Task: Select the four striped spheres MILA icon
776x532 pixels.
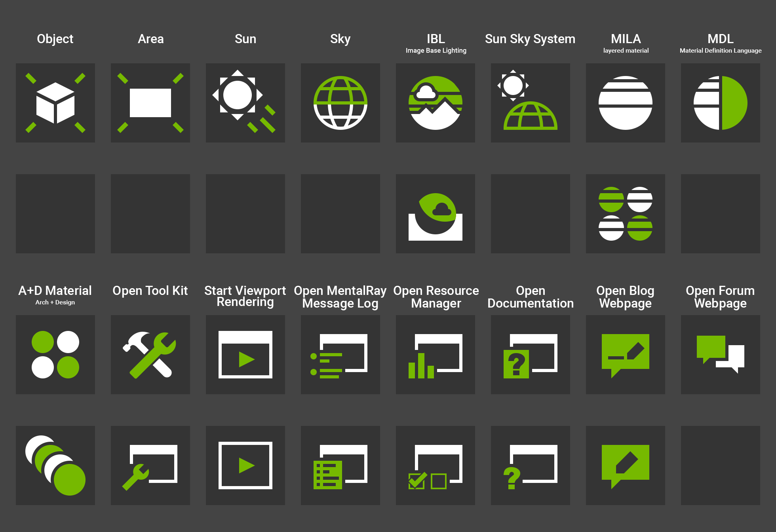Action: tap(626, 214)
